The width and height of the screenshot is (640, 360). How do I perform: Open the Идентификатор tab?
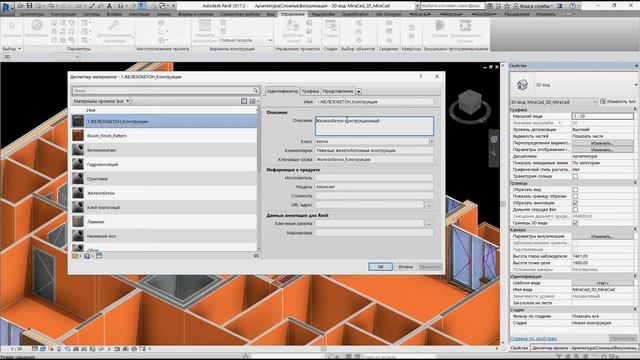click(x=282, y=91)
